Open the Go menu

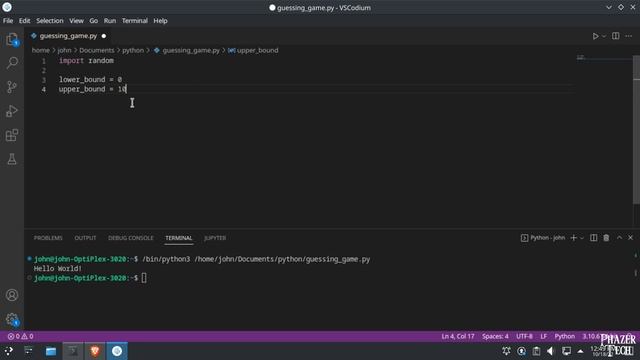pos(93,20)
